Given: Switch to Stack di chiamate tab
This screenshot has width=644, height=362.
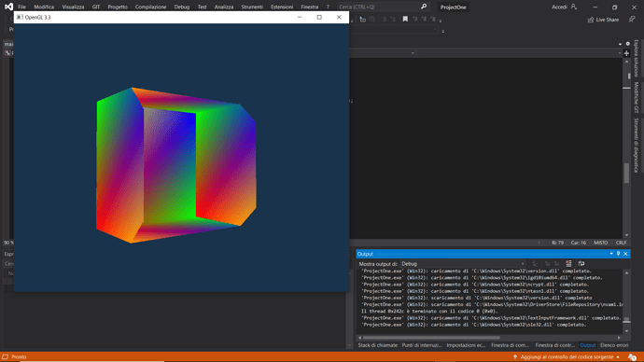Looking at the screenshot, I should click(x=377, y=345).
